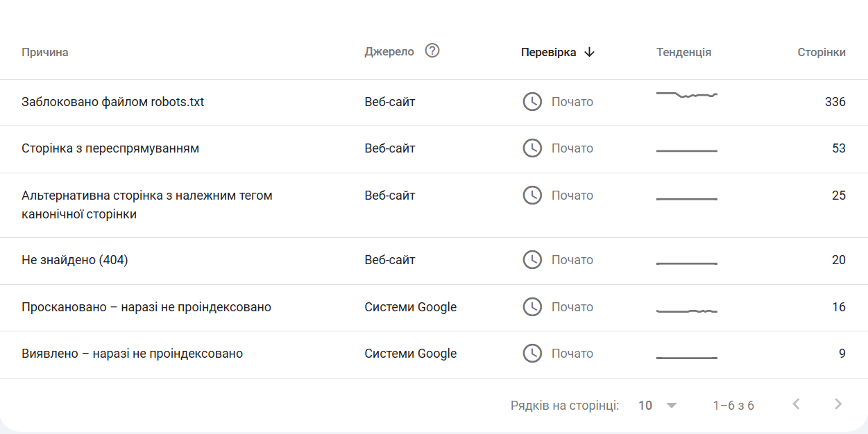Open the rows per page dropdown
This screenshot has height=434, width=868.
657,406
